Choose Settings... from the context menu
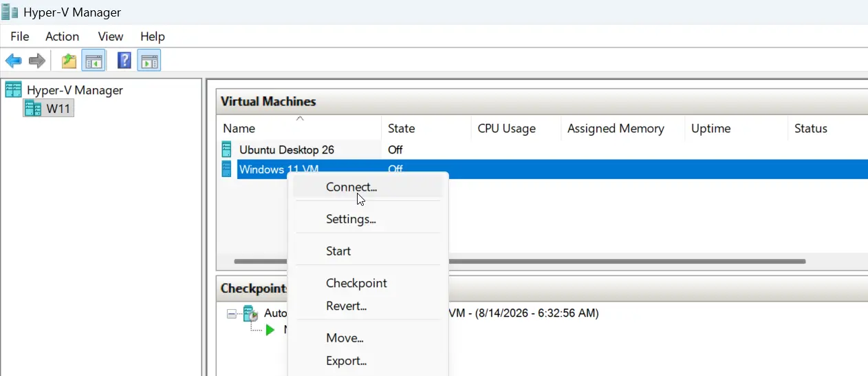This screenshot has width=868, height=376. pos(368,219)
